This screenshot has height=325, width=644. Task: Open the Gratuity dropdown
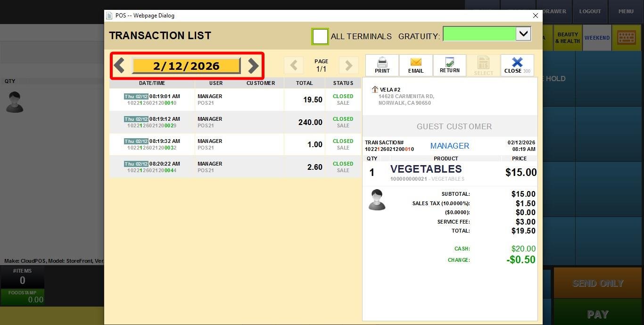[x=523, y=34]
